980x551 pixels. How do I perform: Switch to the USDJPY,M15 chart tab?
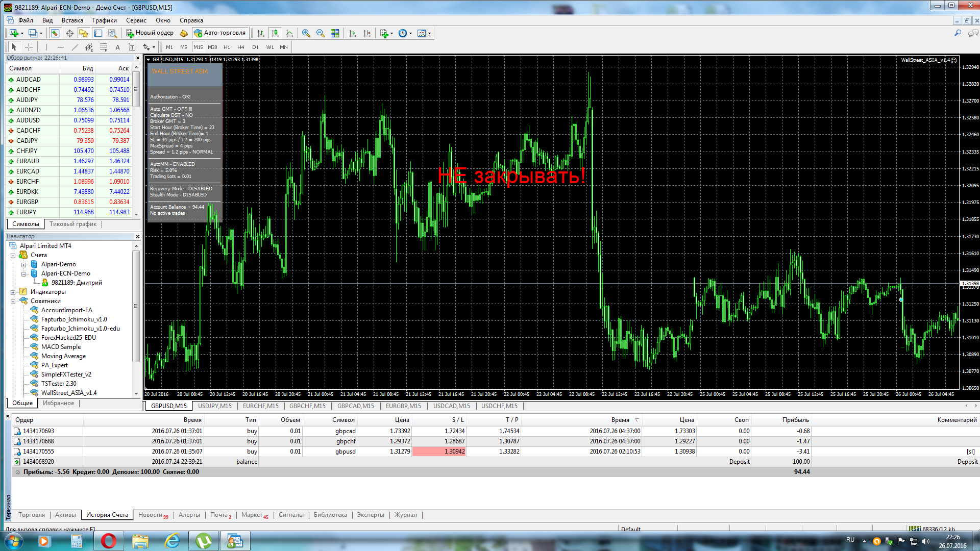point(215,406)
